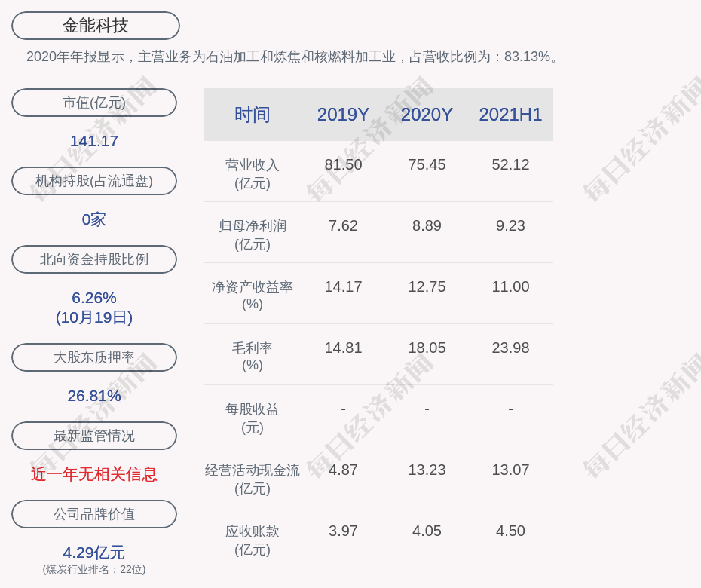Click the 2021H1 column header
This screenshot has height=588, width=701.
pos(510,115)
